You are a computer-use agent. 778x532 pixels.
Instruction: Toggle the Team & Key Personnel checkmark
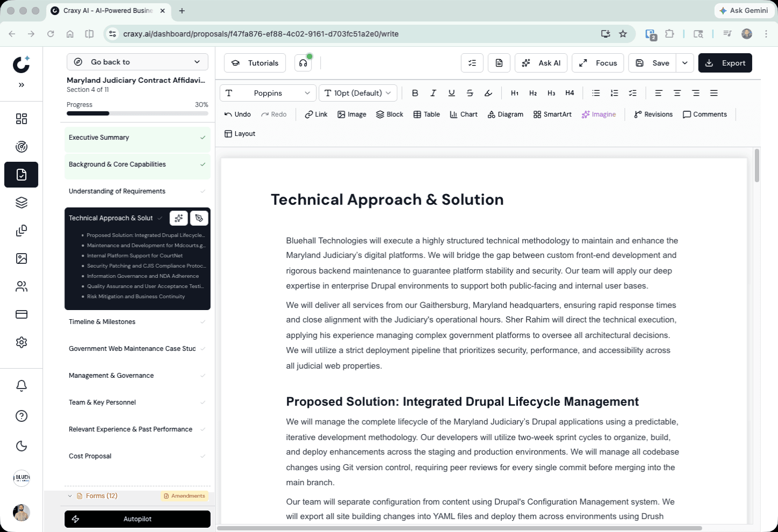[x=203, y=402]
